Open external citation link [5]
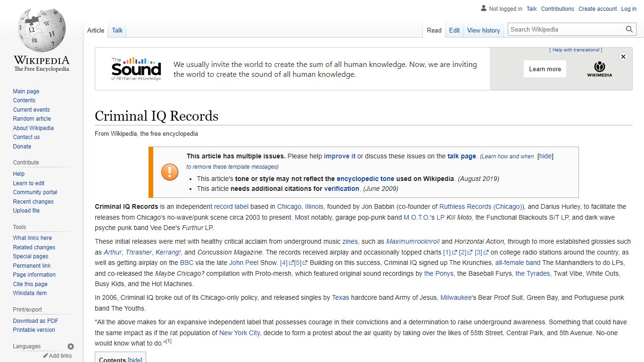The image size is (644, 362). coord(301,263)
